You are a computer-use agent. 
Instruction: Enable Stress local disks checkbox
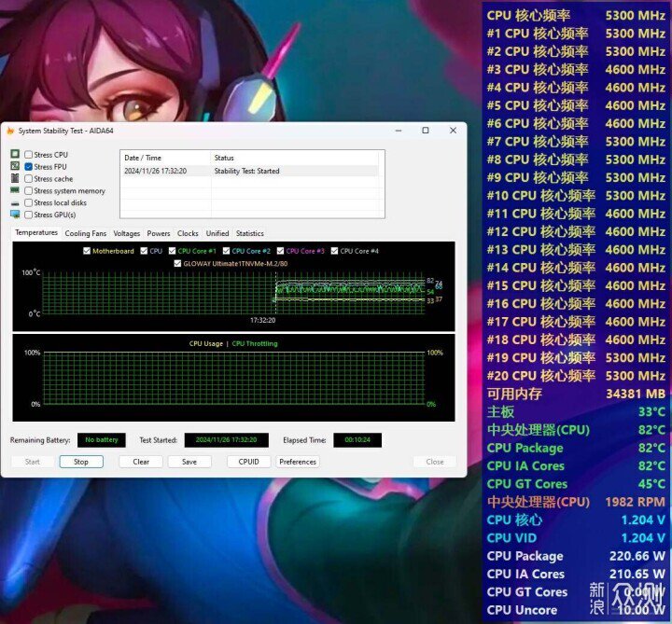pos(29,202)
